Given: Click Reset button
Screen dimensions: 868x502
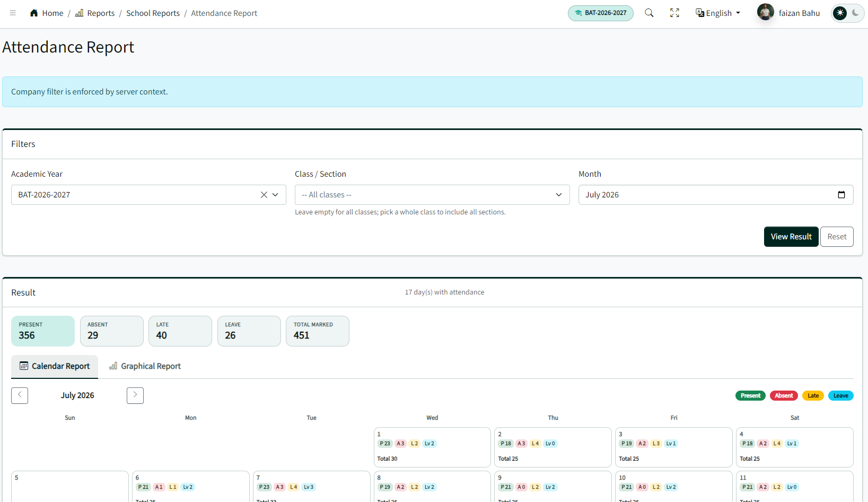Looking at the screenshot, I should click(x=837, y=237).
